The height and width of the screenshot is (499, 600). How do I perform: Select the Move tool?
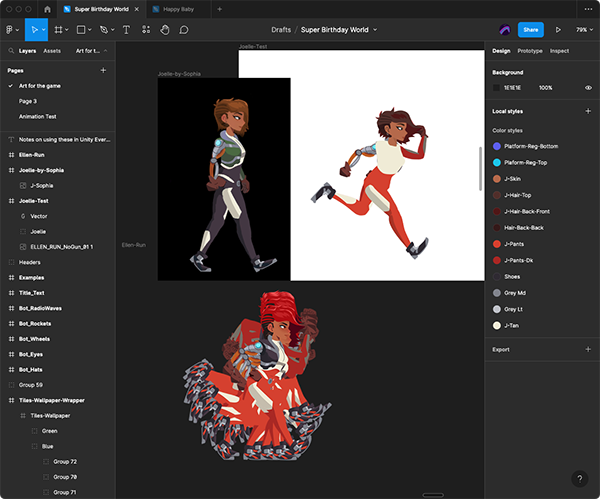pos(33,30)
